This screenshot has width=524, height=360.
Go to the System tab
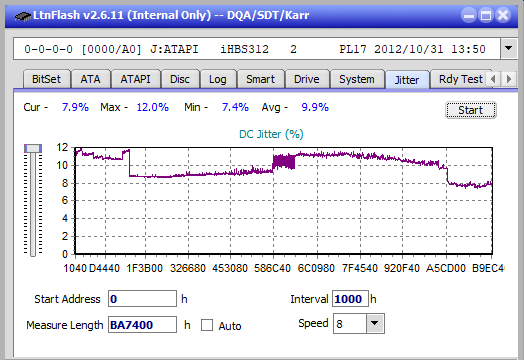click(x=357, y=79)
